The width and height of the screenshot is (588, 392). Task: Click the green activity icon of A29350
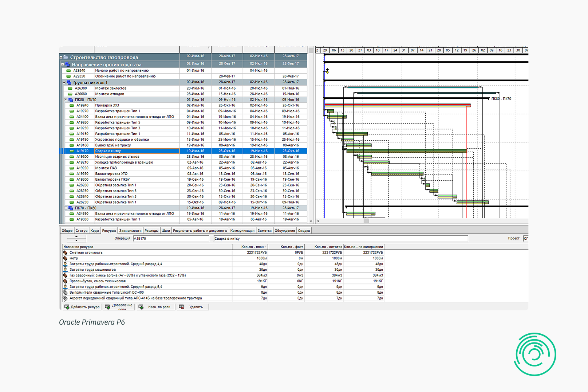68,77
